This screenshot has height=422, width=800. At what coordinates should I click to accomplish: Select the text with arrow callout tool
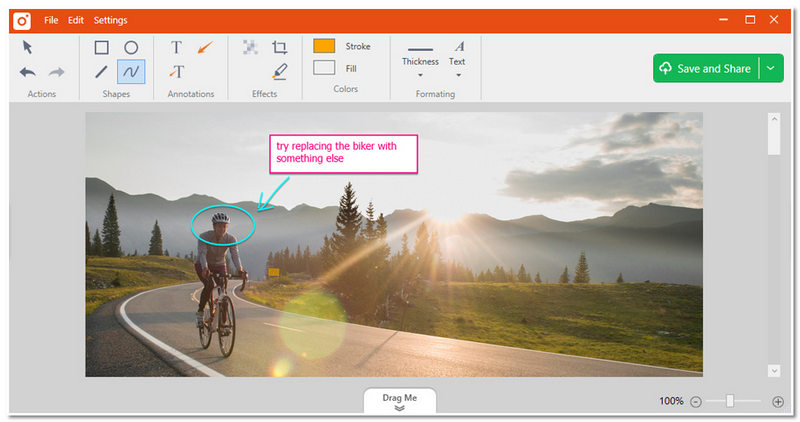click(176, 72)
